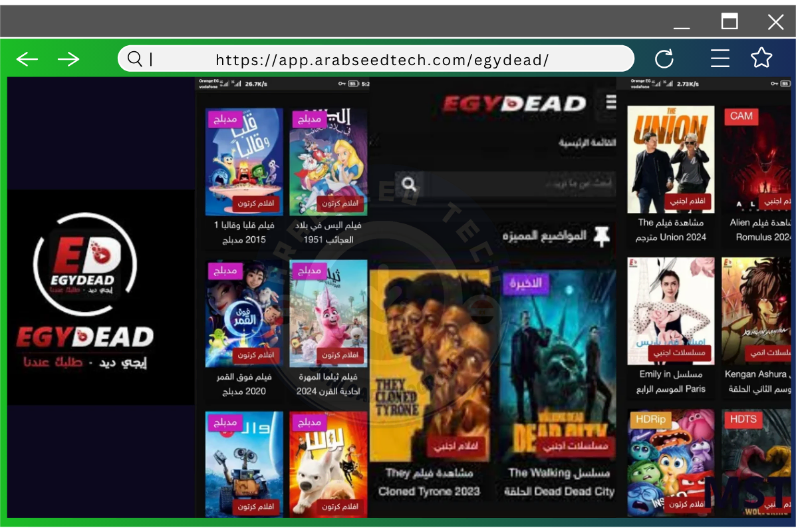Click the address bar URL field

pos(382,60)
